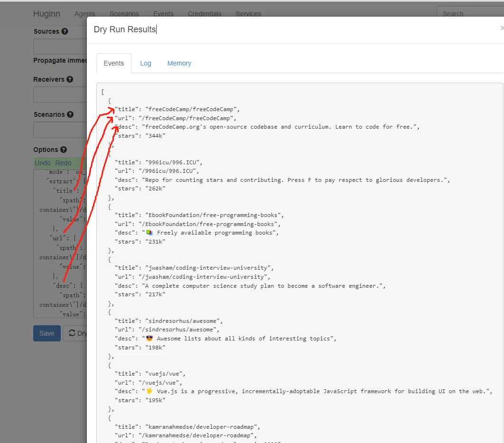
Task: Close the Dry Run Results dialog
Action: click(x=502, y=28)
